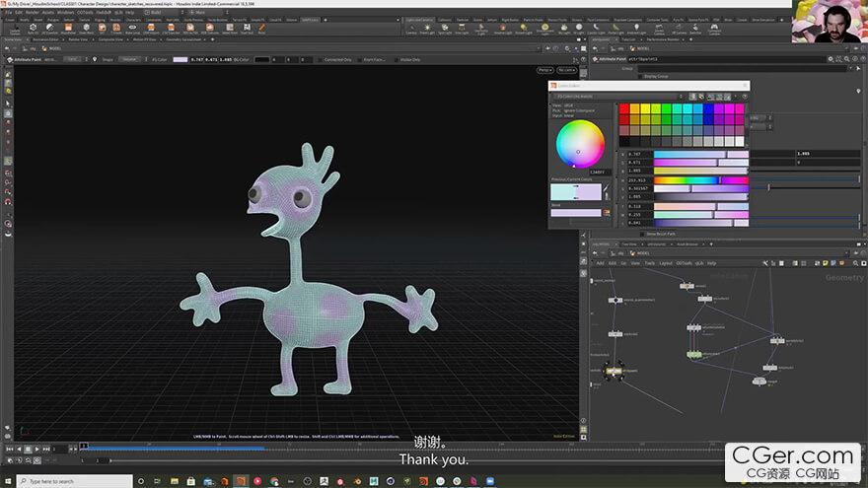The width and height of the screenshot is (868, 488).
Task: Click the Render menu in top menu bar
Action: [x=32, y=12]
